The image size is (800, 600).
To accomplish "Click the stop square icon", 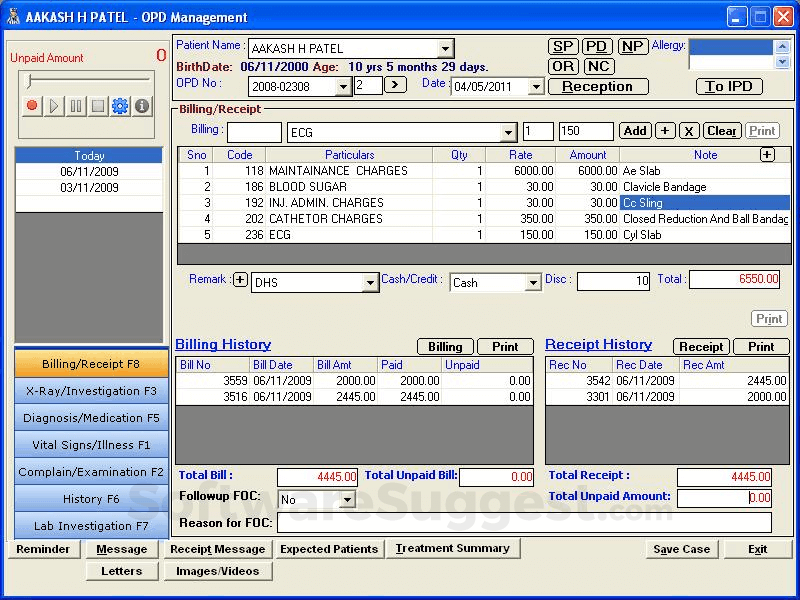I will [x=98, y=106].
